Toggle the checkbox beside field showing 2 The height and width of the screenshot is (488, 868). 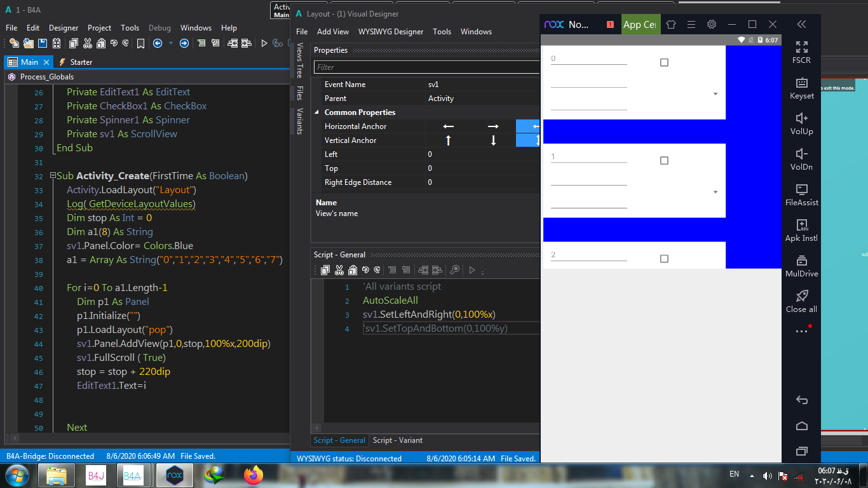pyautogui.click(x=664, y=259)
